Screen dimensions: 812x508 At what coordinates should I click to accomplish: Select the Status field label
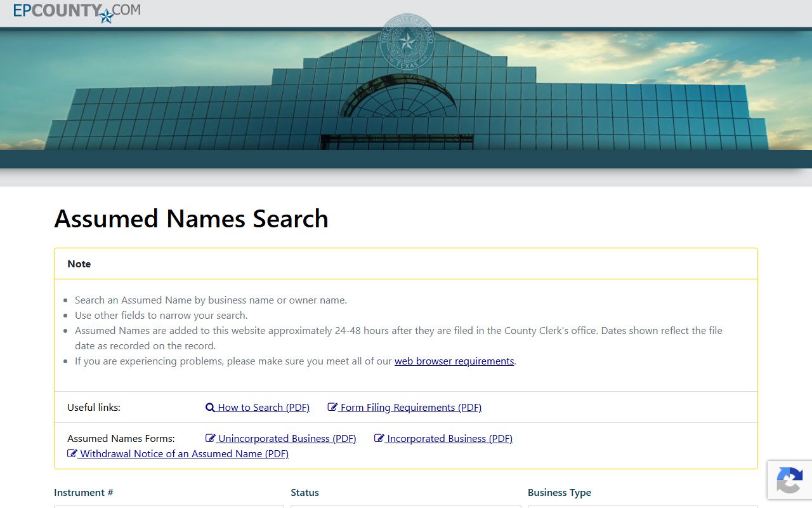[x=305, y=493]
